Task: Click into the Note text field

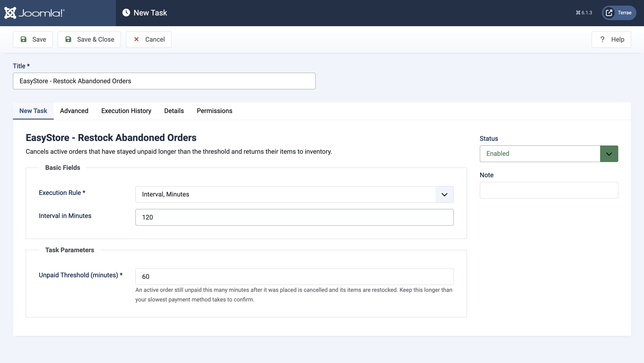Action: coord(549,190)
